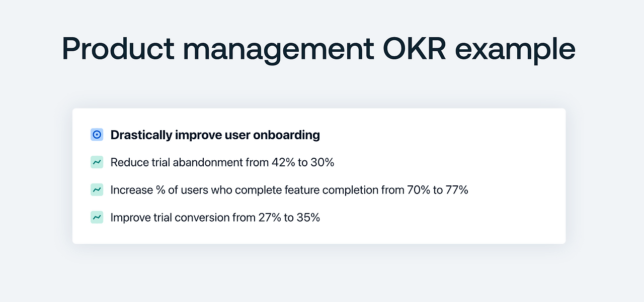644x302 pixels.
Task: Click the '27%' starting conversion value
Action: (268, 218)
